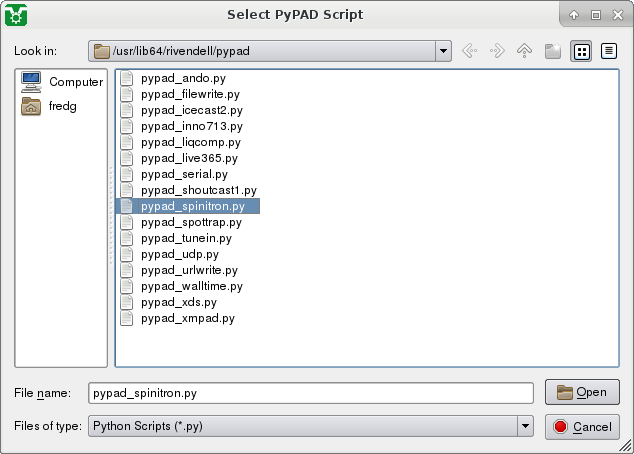This screenshot has height=454, width=634.
Task: Click the Forward navigation arrow
Action: [x=497, y=51]
